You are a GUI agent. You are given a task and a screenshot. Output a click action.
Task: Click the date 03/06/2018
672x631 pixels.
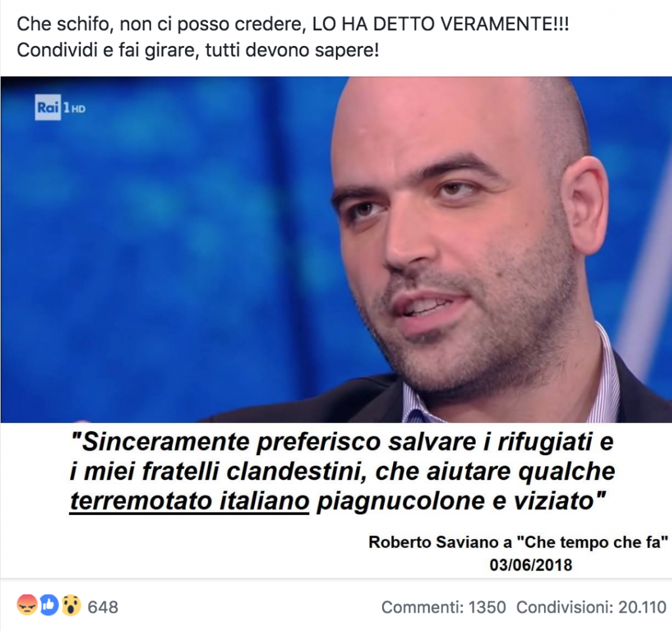[x=530, y=565]
